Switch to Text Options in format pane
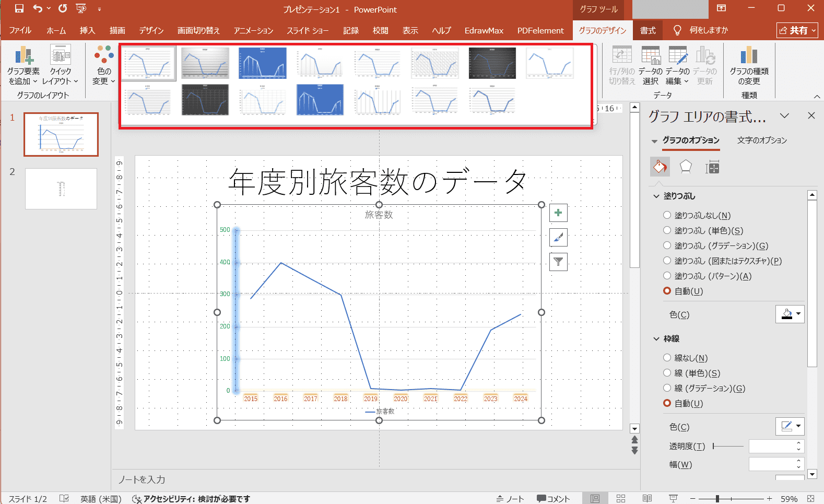This screenshot has width=824, height=504. click(x=762, y=140)
